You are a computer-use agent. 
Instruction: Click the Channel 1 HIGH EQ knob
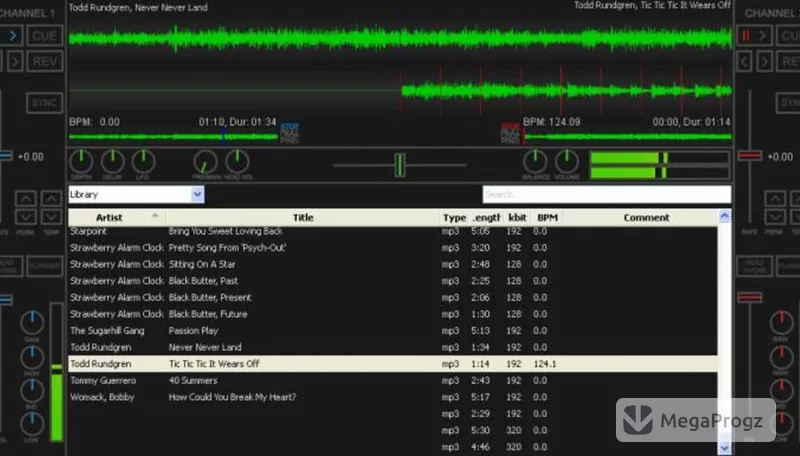tap(32, 357)
